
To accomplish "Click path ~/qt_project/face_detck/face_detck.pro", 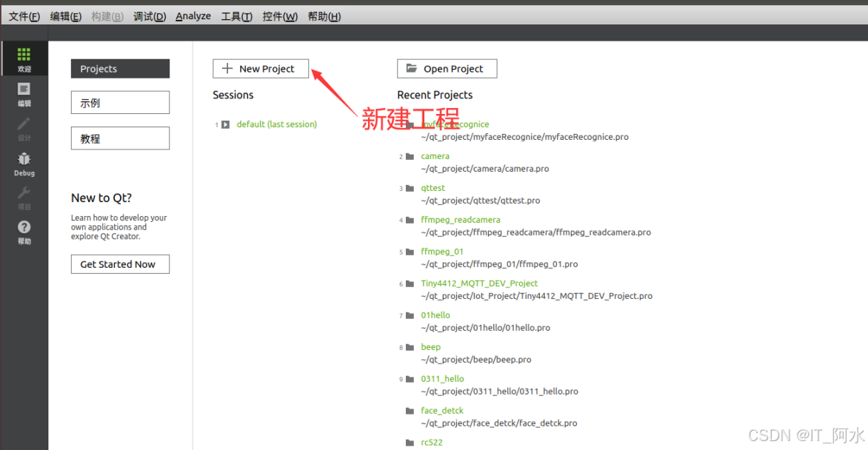I will click(498, 423).
